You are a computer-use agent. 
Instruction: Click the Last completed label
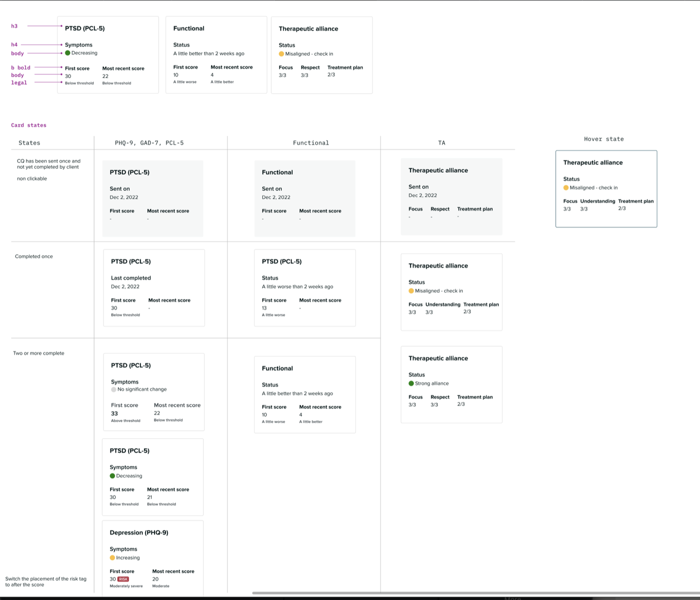131,278
